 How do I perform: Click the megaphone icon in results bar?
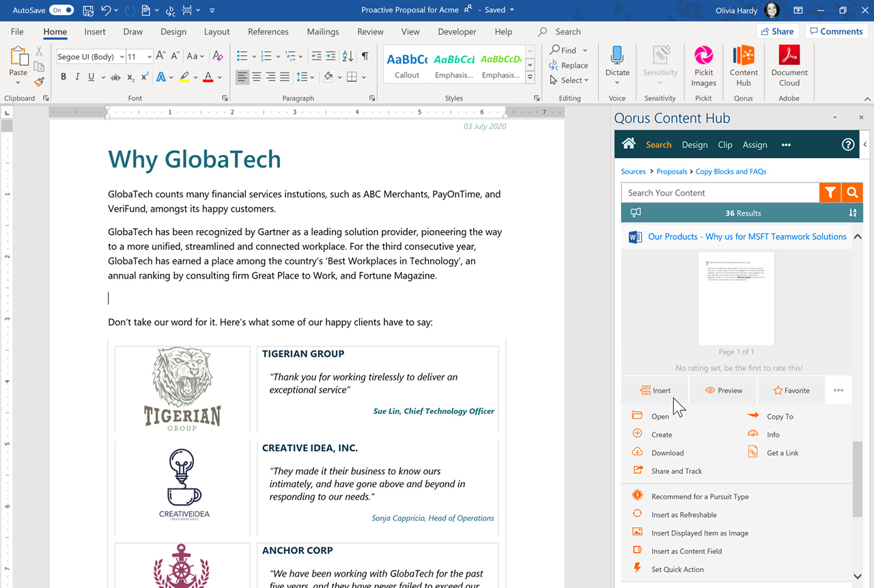pos(636,213)
